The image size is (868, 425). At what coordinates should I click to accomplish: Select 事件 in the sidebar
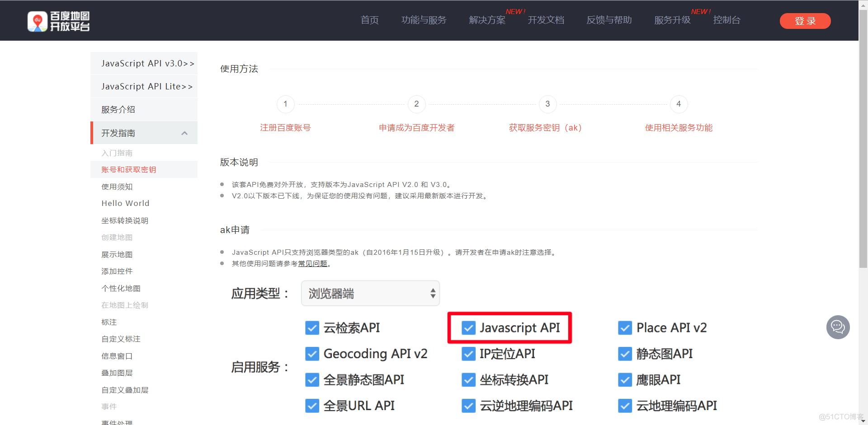pos(109,407)
